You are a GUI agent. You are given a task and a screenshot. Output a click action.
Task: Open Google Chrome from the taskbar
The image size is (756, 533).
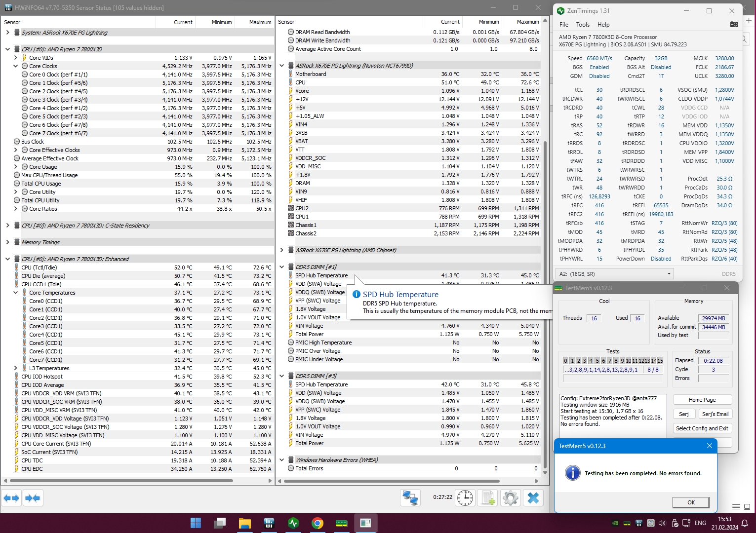pyautogui.click(x=318, y=523)
